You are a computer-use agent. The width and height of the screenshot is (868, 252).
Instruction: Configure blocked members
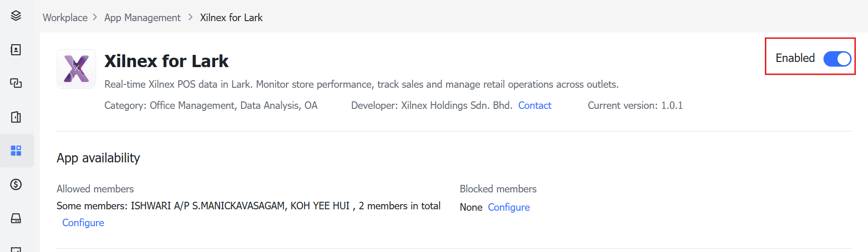click(509, 207)
